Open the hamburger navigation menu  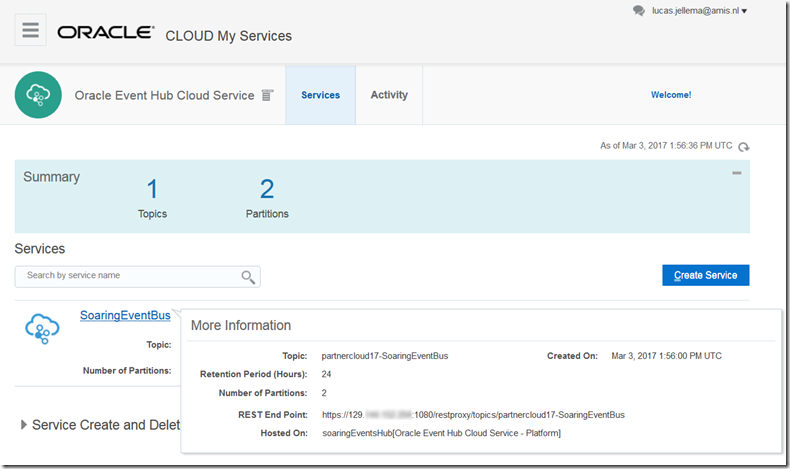click(31, 30)
